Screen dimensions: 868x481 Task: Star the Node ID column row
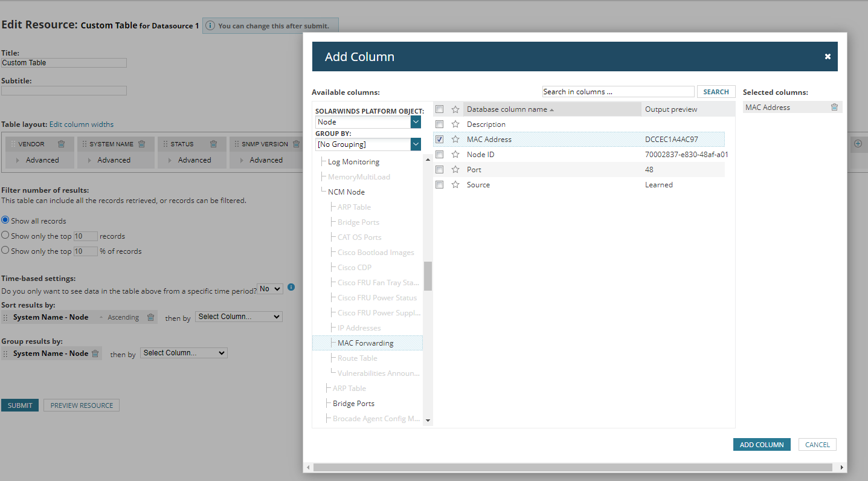point(455,155)
